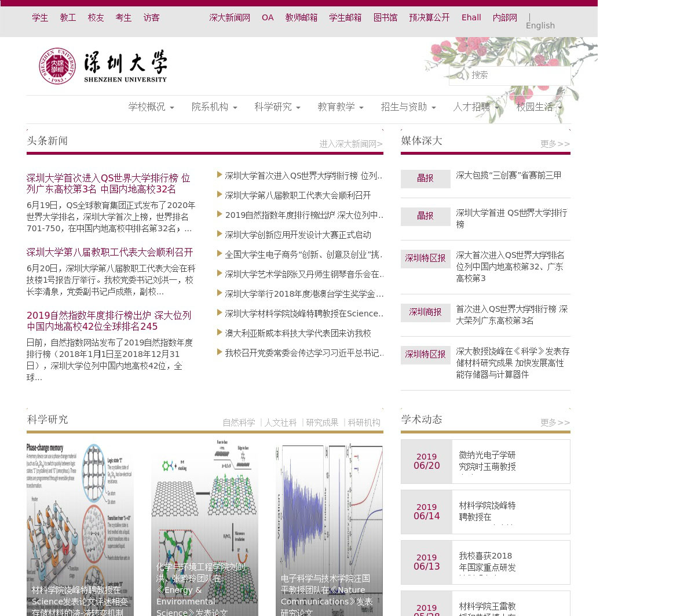Open the 教工 top link
The height and width of the screenshot is (616, 695).
pos(68,18)
